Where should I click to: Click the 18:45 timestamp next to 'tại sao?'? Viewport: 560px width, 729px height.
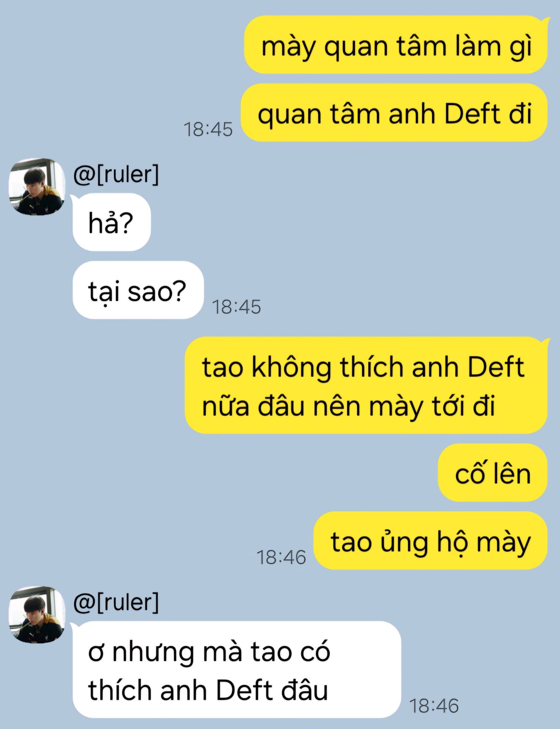click(236, 307)
